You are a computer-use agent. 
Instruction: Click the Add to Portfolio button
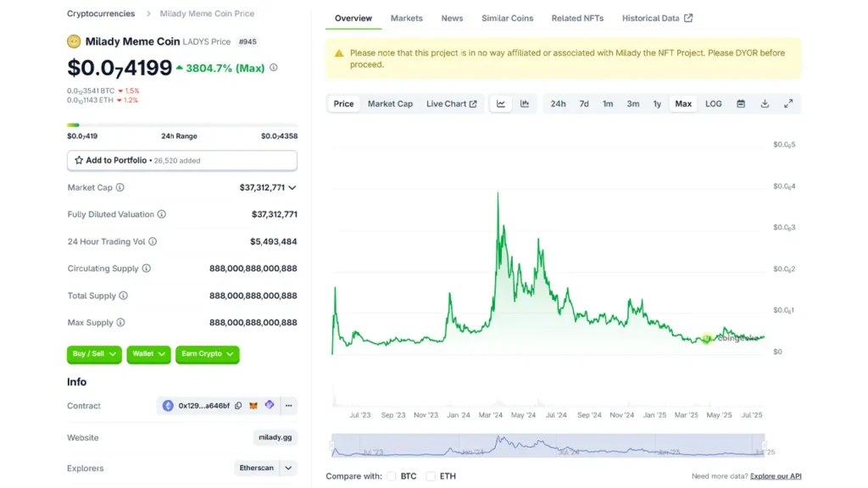(x=182, y=160)
